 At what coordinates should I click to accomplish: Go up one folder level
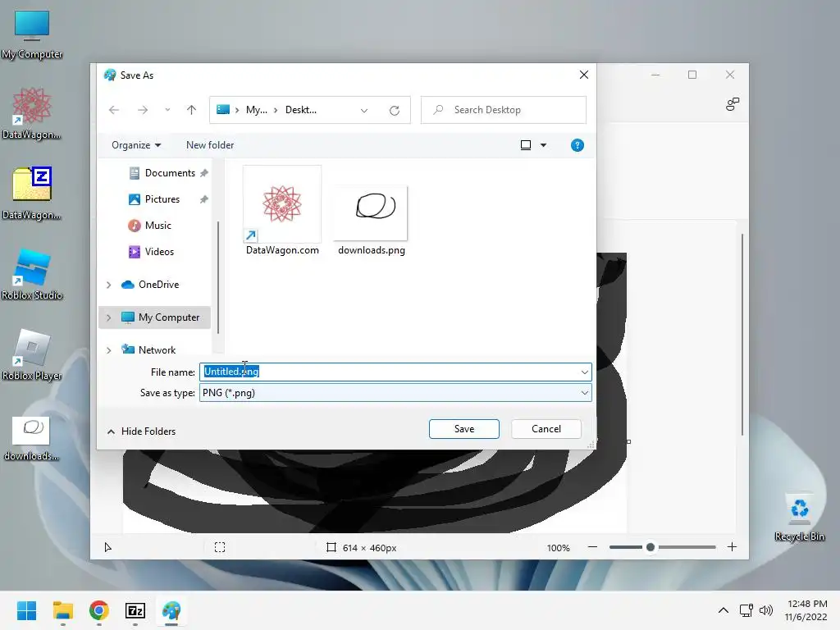pos(191,110)
